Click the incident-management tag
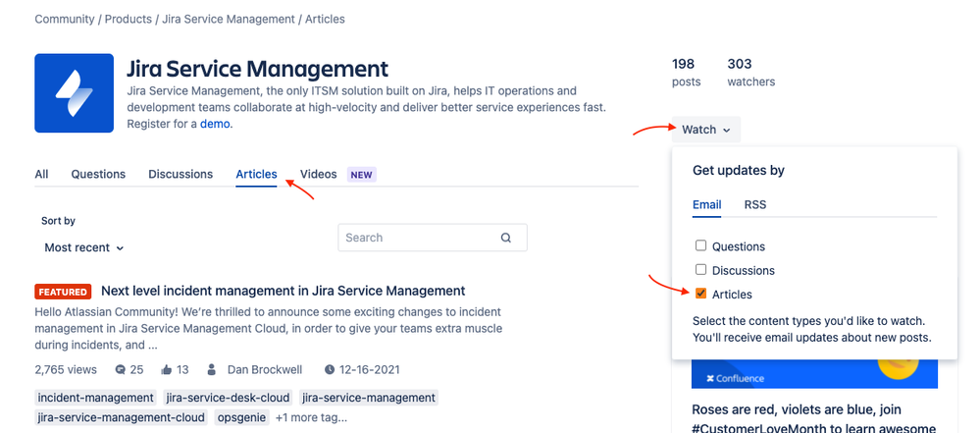 pyautogui.click(x=95, y=398)
